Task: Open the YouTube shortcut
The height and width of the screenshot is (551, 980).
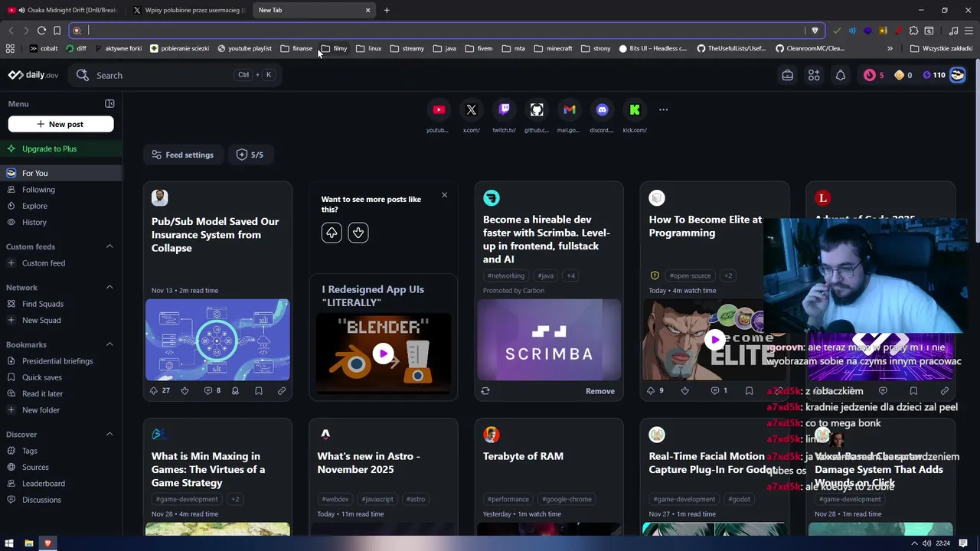Action: pos(439,110)
